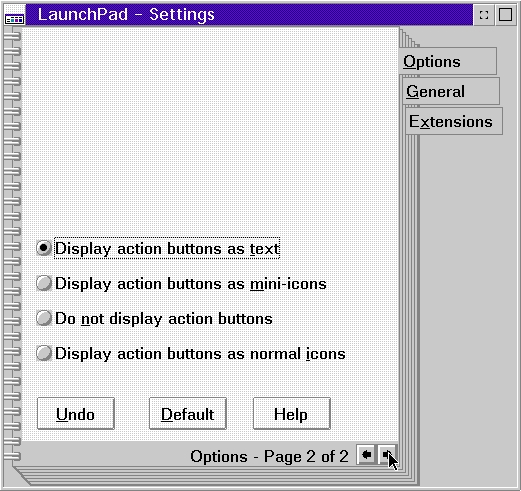Click the empty gray area below Extensions tab
521x491 pixels.
(x=467, y=300)
